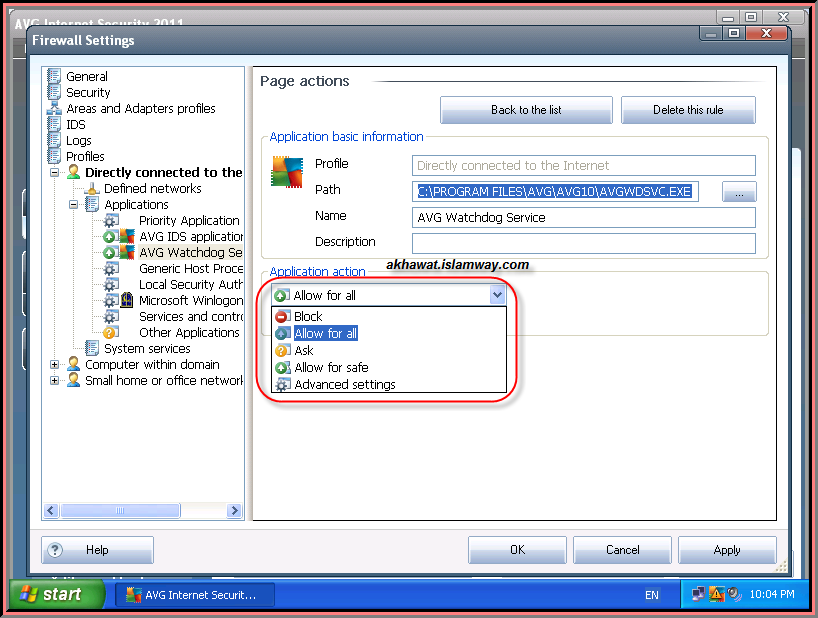Click the gear icon beside Services and controller
The width and height of the screenshot is (818, 618).
(111, 317)
